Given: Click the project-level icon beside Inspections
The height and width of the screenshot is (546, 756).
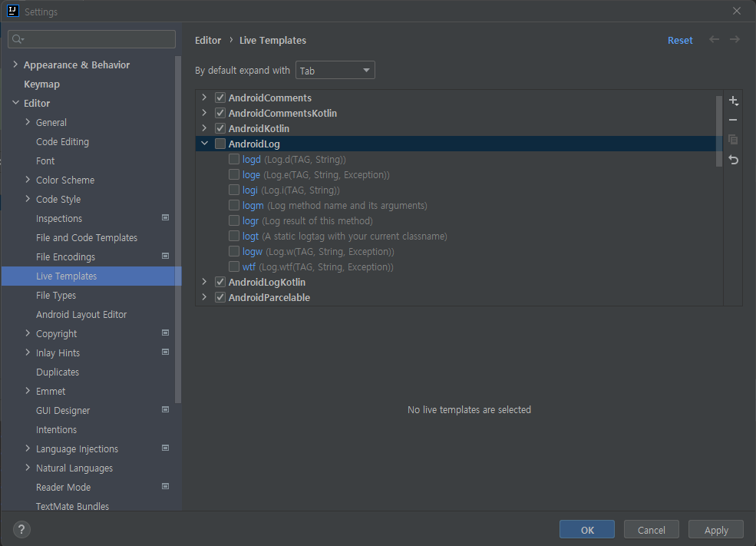Looking at the screenshot, I should (x=165, y=217).
